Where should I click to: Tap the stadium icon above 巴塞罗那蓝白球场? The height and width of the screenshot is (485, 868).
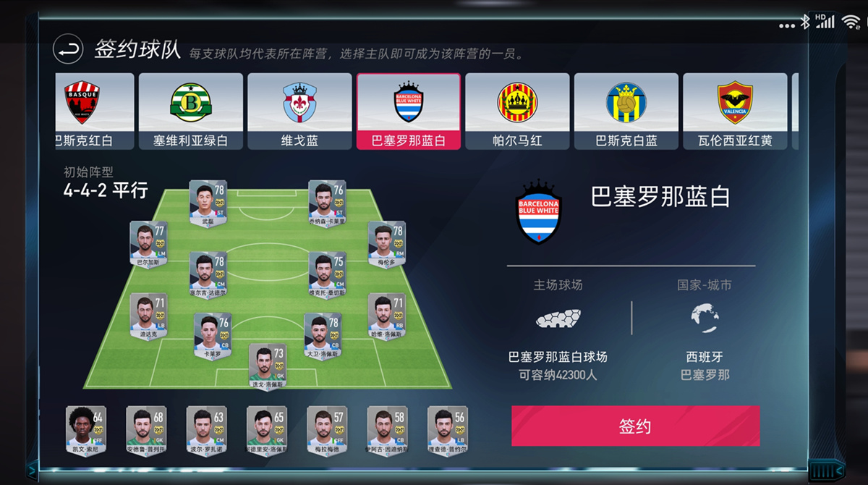[x=558, y=319]
